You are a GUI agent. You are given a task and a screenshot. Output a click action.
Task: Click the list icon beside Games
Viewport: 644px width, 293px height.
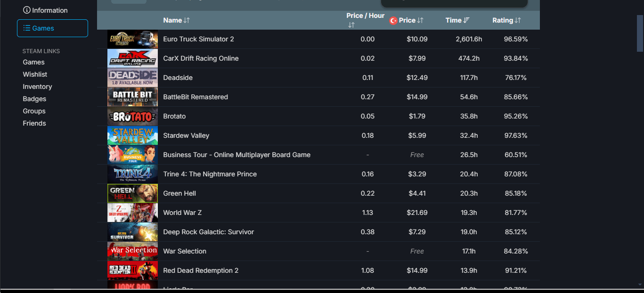pyautogui.click(x=27, y=28)
